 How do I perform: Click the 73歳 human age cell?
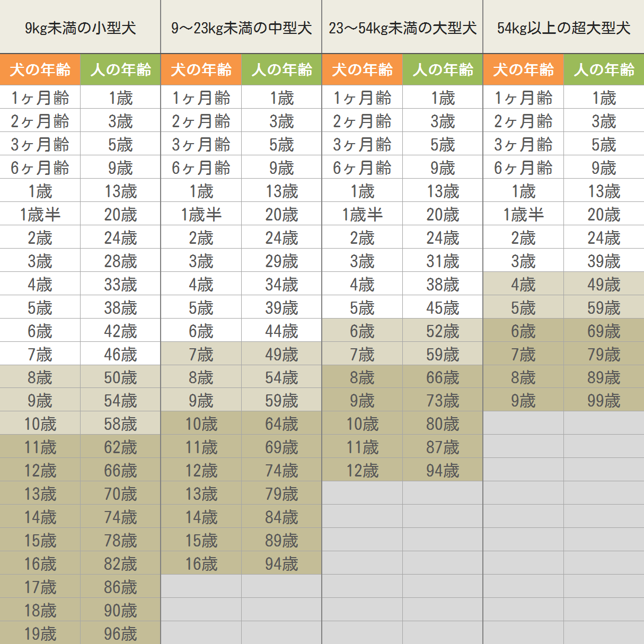point(443,401)
